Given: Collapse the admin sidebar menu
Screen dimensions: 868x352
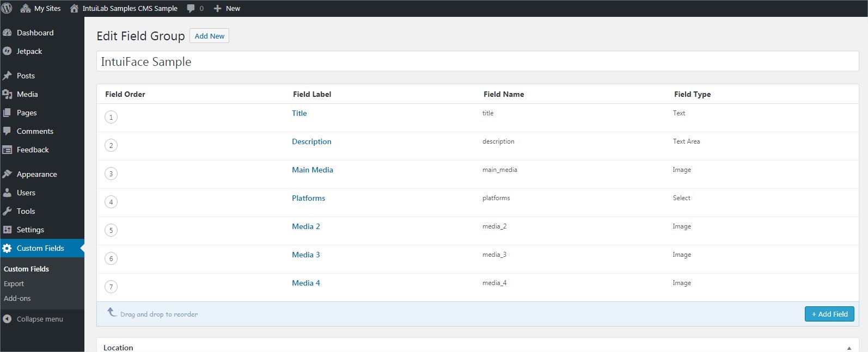Looking at the screenshot, I should (33, 319).
